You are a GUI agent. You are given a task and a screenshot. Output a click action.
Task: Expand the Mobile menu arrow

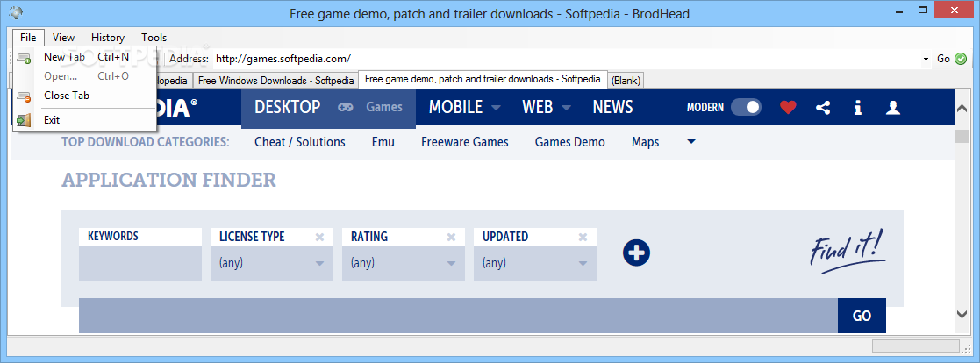click(x=496, y=108)
